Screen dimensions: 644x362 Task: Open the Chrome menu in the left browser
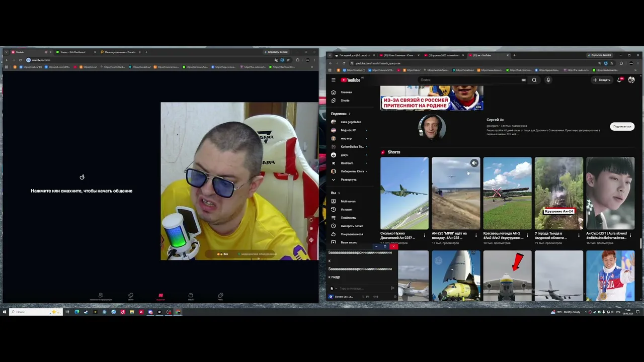click(314, 60)
